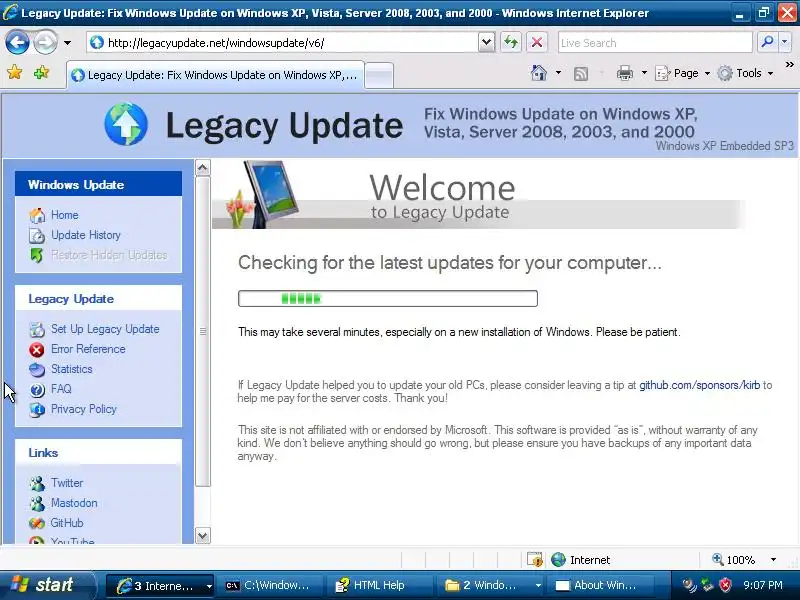800x600 pixels.
Task: Open the github.com/sponsors/kirb link
Action: 699,385
